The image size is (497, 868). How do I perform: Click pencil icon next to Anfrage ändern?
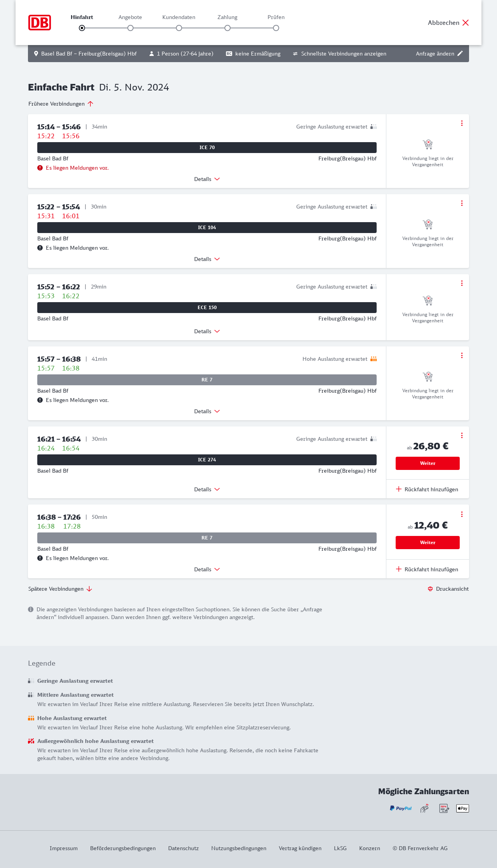point(460,54)
